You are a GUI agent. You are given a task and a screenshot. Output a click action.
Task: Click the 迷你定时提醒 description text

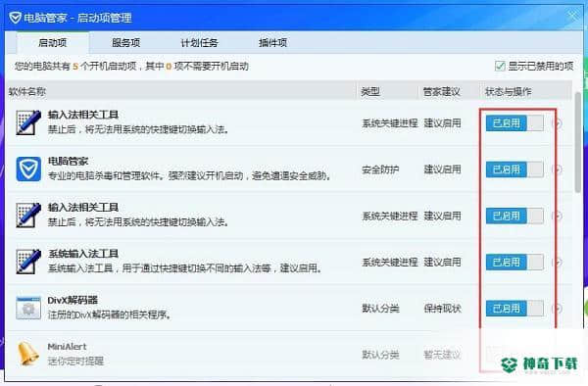pyautogui.click(x=75, y=361)
